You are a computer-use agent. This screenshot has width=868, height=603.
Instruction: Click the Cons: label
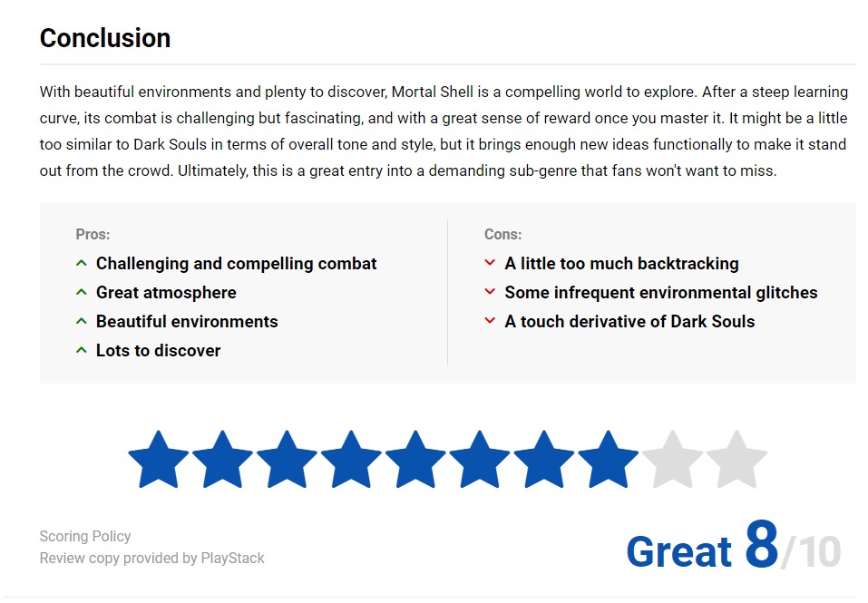point(502,234)
